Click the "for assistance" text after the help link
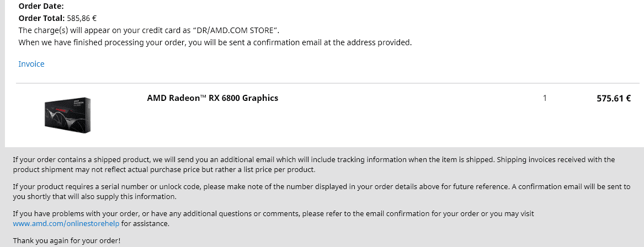 (x=145, y=224)
